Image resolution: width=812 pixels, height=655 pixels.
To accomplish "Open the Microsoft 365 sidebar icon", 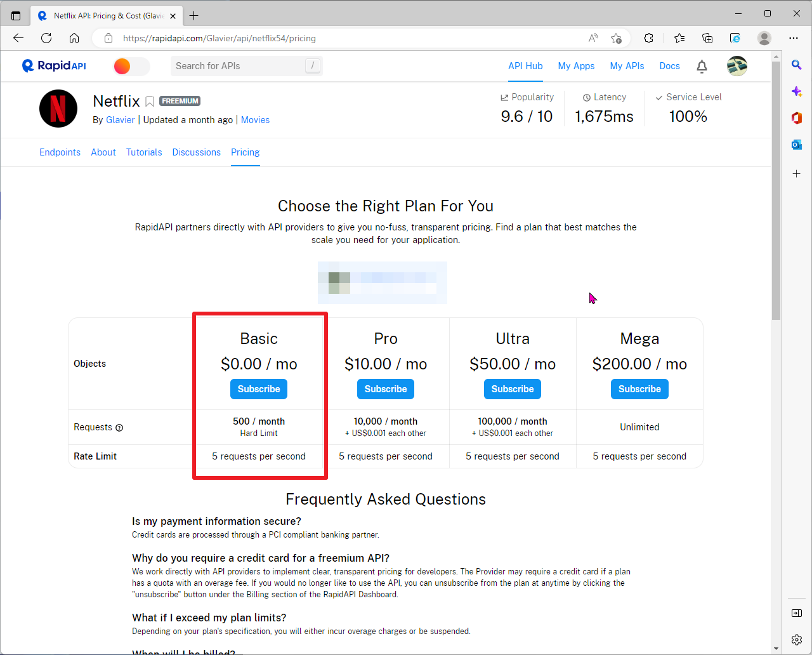I will tap(797, 118).
